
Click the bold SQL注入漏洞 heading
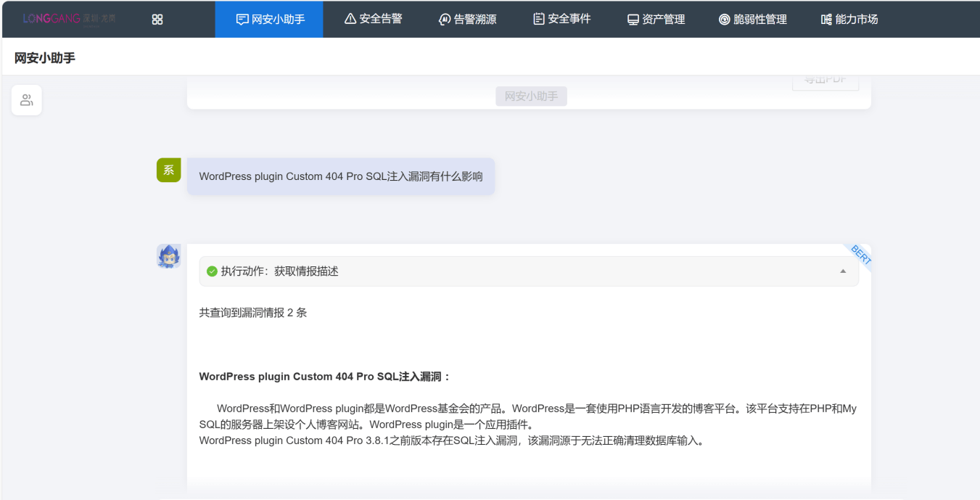(x=325, y=377)
